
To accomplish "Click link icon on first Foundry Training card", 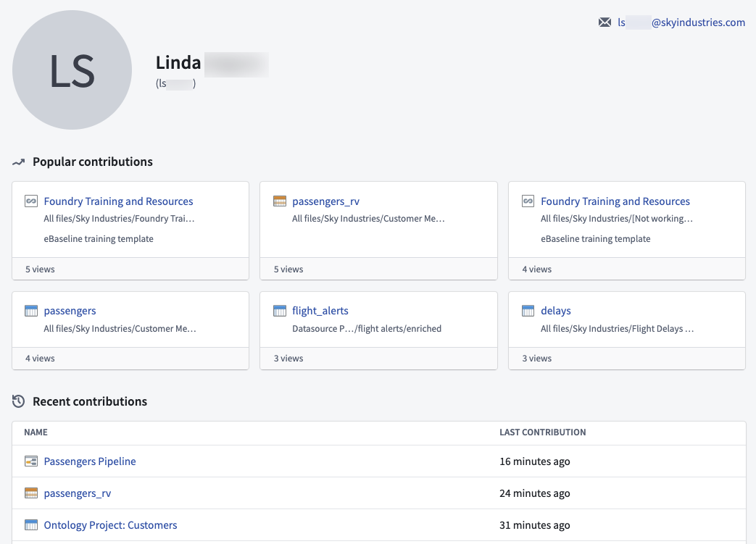I will pos(31,201).
